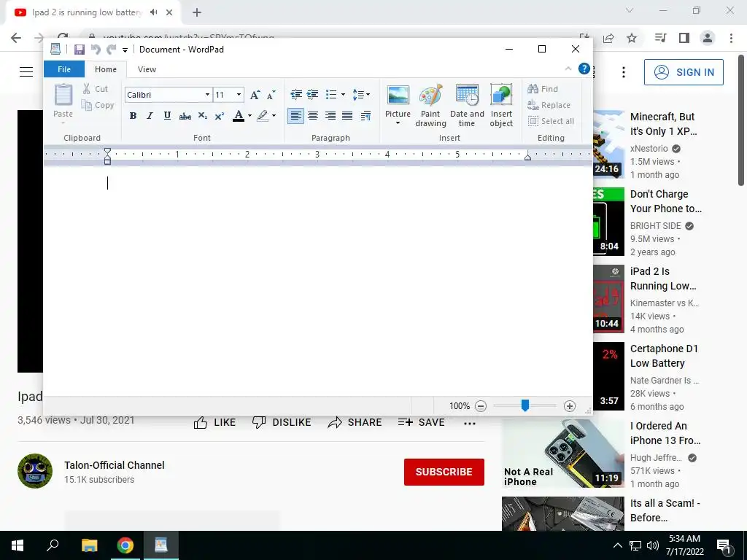Image resolution: width=747 pixels, height=560 pixels.
Task: Toggle underline formatting
Action: pos(167,115)
